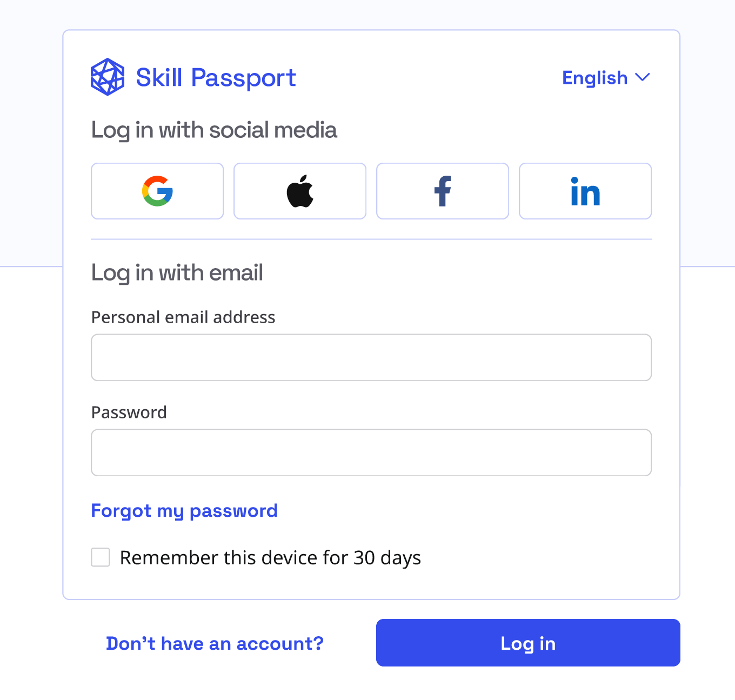Open the Forgot my password link
735x700 pixels.
pyautogui.click(x=184, y=511)
